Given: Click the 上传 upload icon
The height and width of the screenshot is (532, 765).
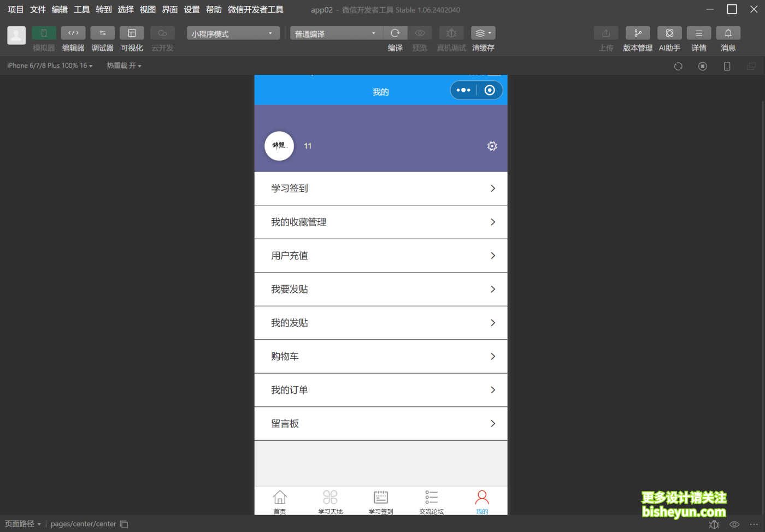Looking at the screenshot, I should click(606, 33).
